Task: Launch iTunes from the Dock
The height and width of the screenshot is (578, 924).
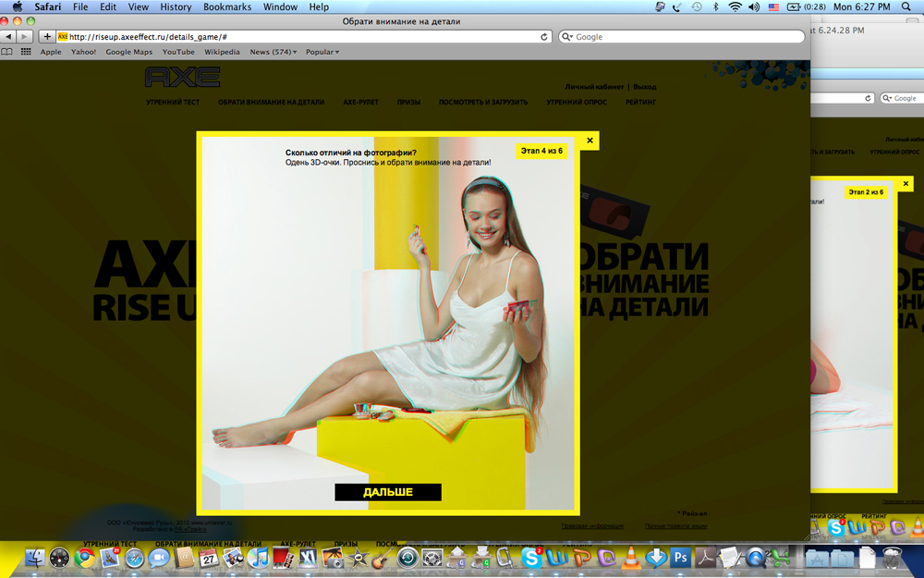Action: tap(258, 558)
